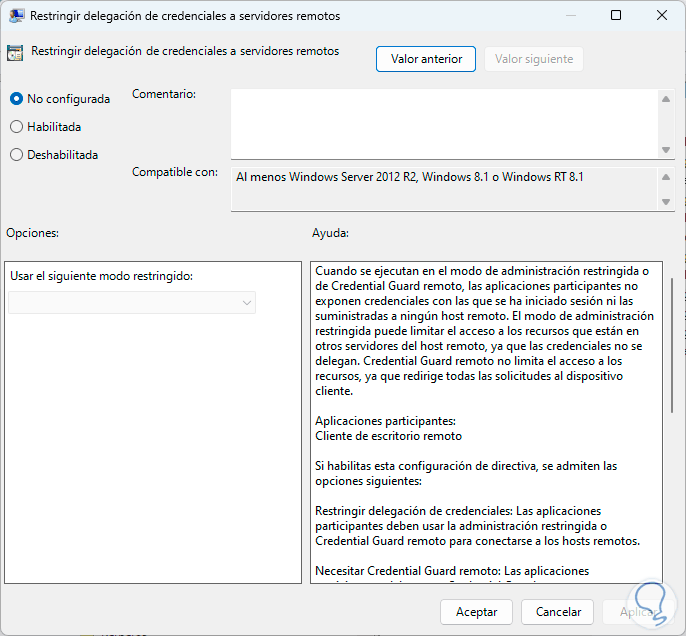Click 'Cliente de escritorio remoto' help text

coord(388,436)
